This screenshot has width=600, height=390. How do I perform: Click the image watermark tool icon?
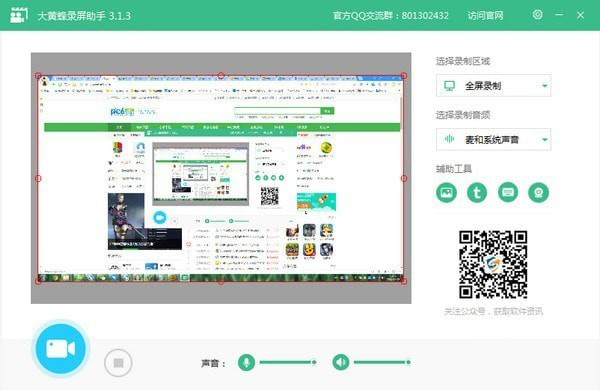pyautogui.click(x=446, y=193)
